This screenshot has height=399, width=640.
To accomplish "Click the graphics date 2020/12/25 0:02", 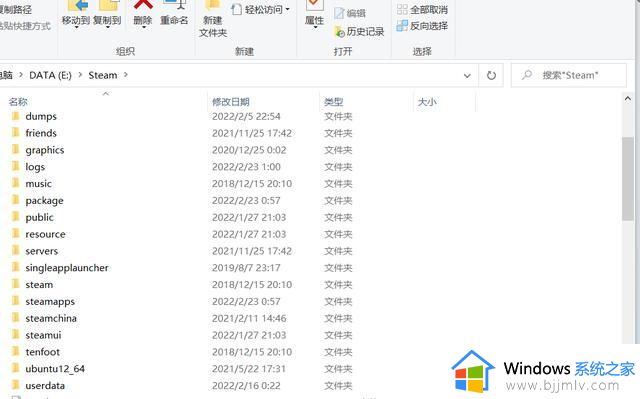I will tap(249, 150).
